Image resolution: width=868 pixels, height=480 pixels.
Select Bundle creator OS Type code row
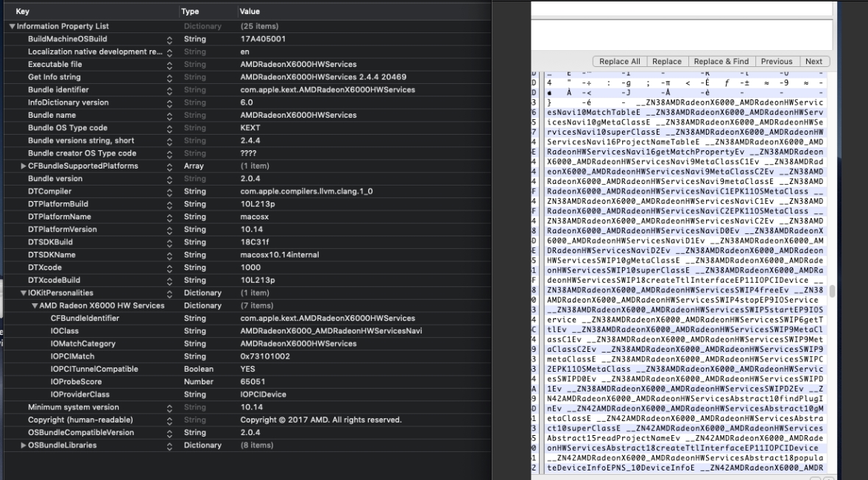tap(247, 153)
